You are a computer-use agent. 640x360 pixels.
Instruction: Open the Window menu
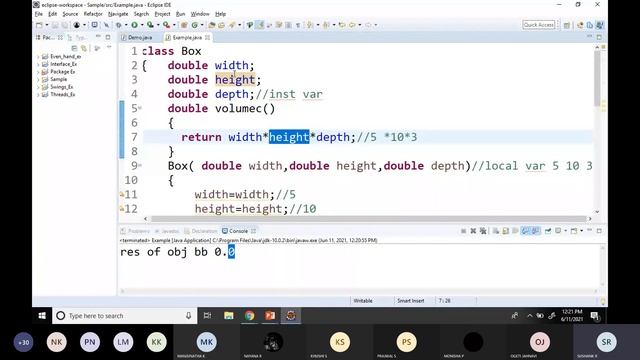(x=200, y=14)
